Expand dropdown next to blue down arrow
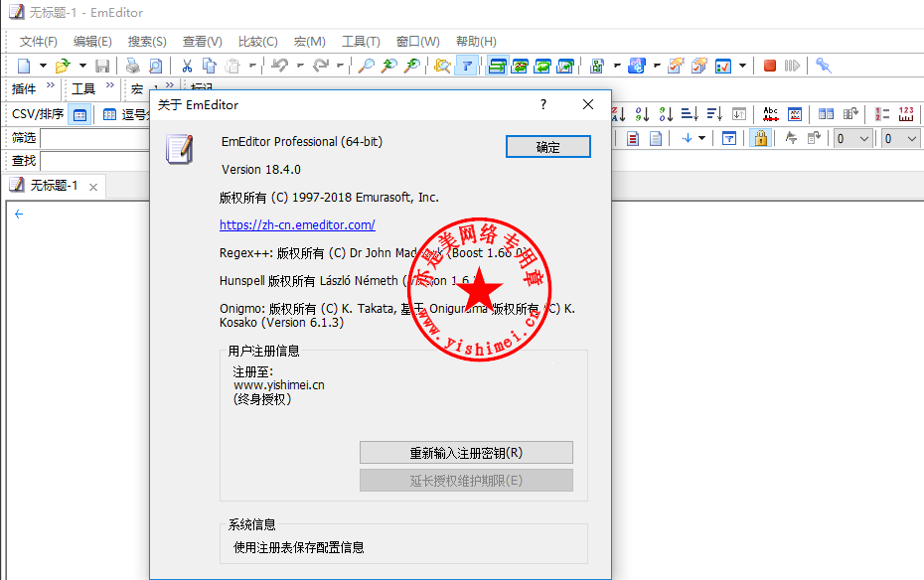The height and width of the screenshot is (580, 924). tap(701, 139)
